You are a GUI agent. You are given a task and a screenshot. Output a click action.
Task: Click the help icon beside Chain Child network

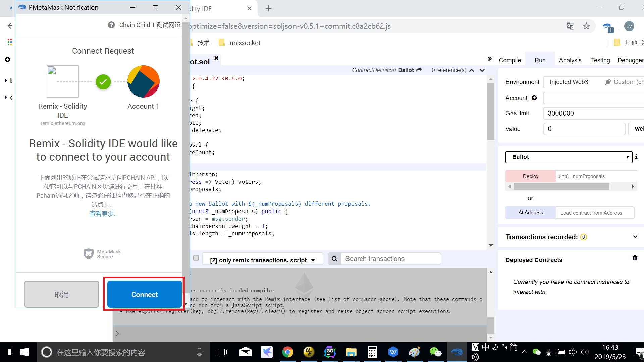point(111,25)
